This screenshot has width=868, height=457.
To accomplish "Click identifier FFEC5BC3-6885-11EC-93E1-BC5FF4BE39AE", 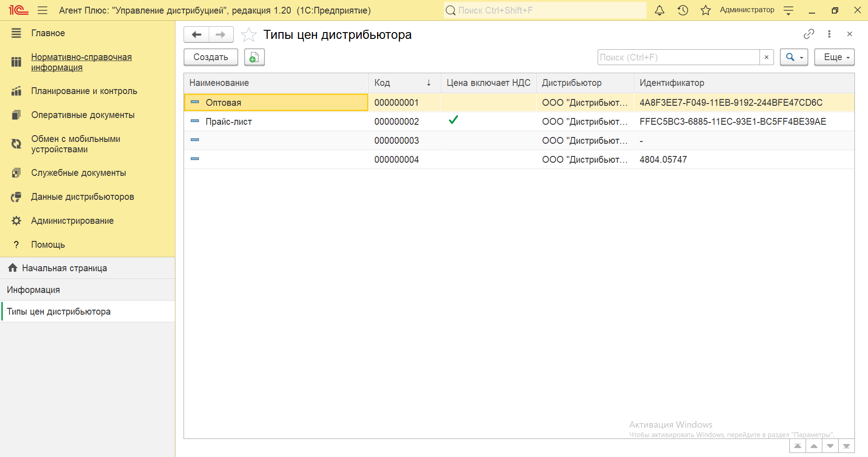I will (733, 122).
